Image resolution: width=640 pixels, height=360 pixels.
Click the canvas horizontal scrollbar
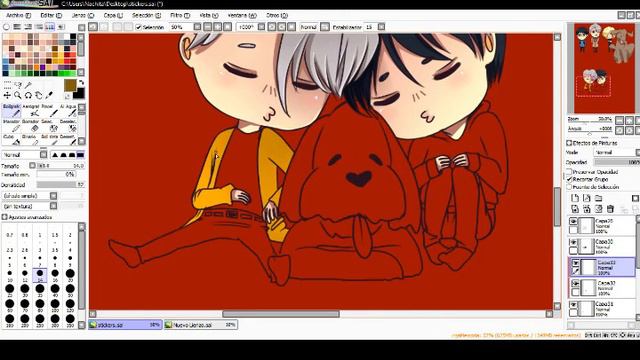(280, 314)
